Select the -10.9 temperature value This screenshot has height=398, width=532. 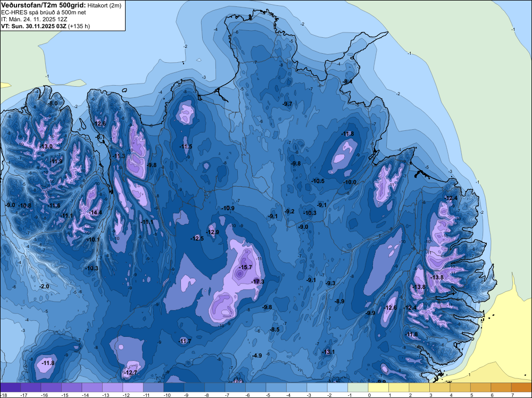pos(228,208)
